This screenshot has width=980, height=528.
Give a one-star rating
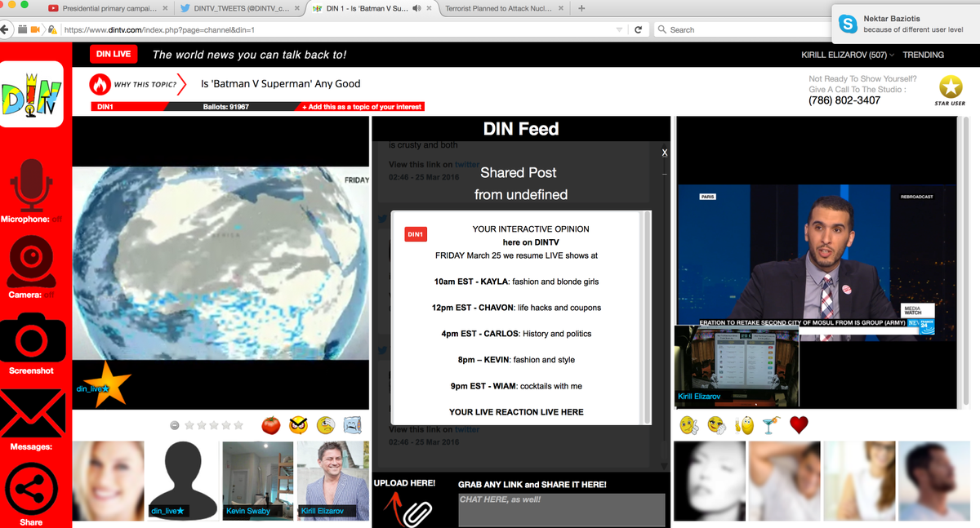[190, 425]
